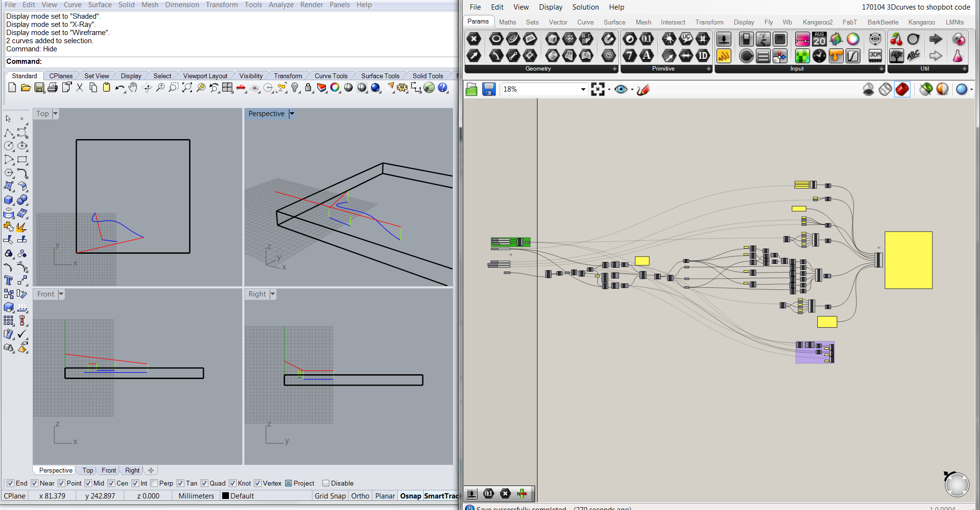The image size is (980, 510).
Task: Open the Perspective viewport title dropdown
Action: pos(292,114)
